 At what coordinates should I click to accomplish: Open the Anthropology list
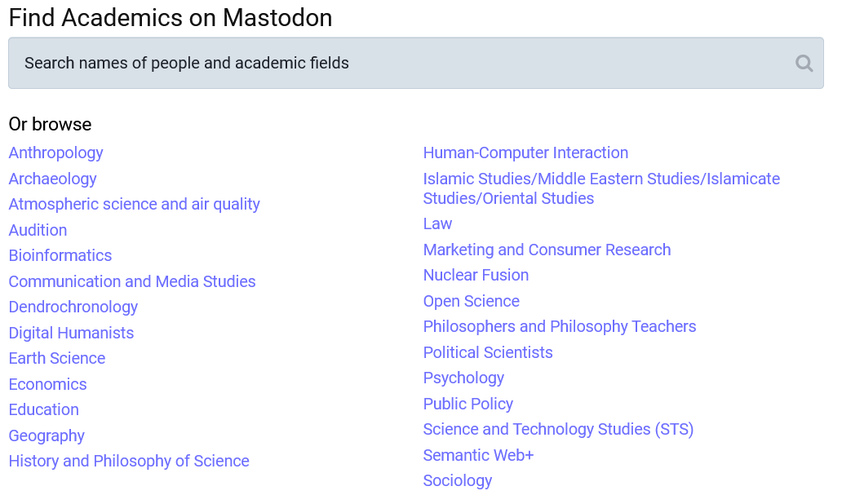[x=55, y=153]
